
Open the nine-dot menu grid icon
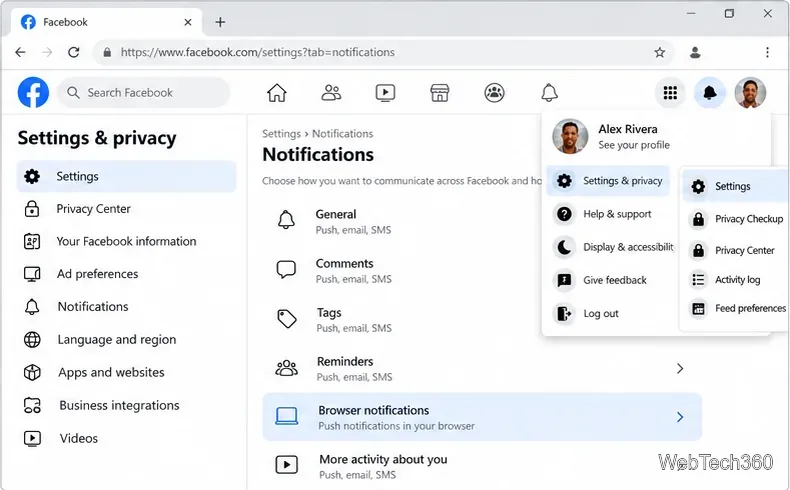click(x=670, y=93)
